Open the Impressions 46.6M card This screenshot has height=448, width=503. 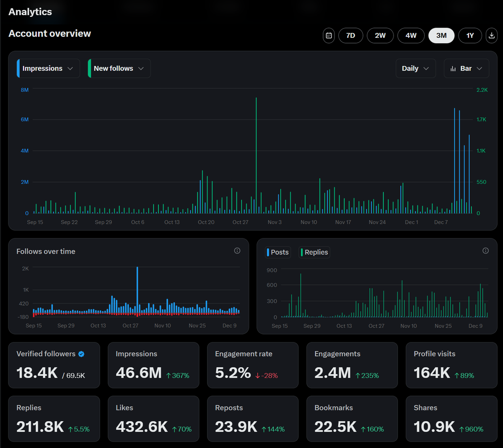pos(153,365)
